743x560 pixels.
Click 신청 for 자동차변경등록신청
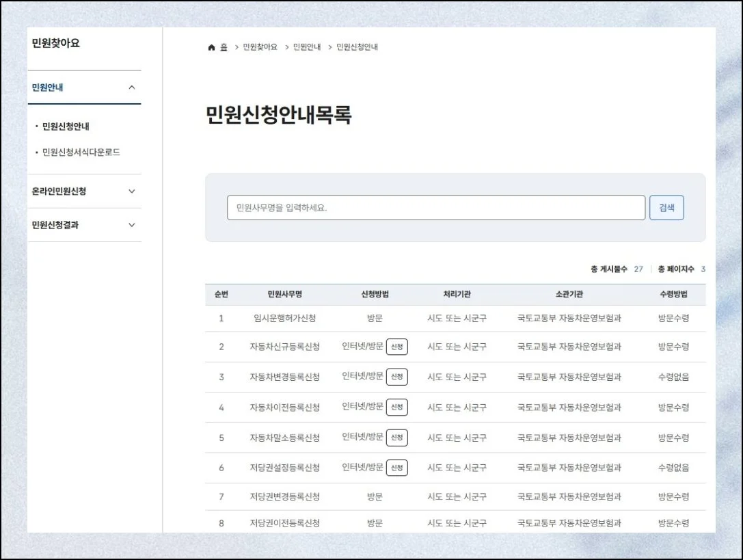point(396,377)
